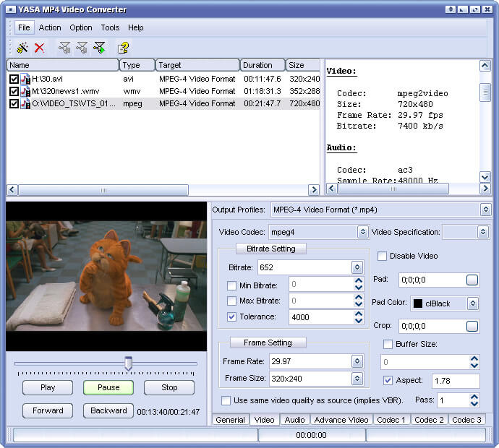Click the Crop field's browse button

pyautogui.click(x=472, y=326)
